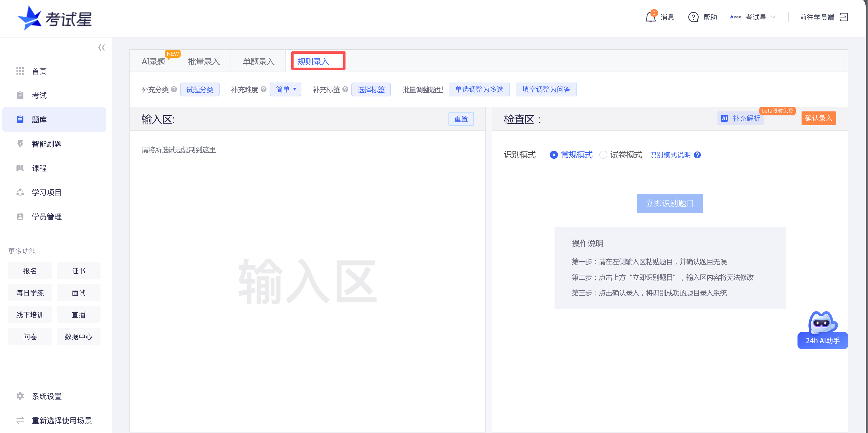Open the 选择标签 tag selector
Viewport: 868px width, 433px height.
[x=371, y=89]
